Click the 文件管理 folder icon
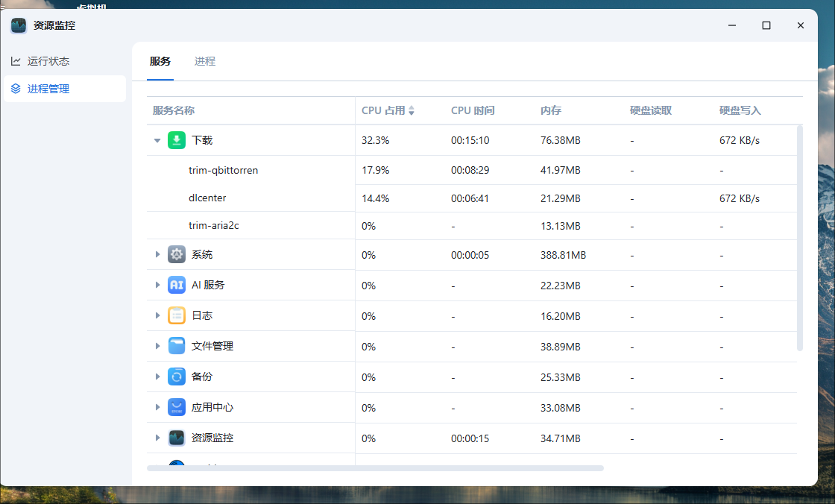Viewport: 835px width, 504px height. tap(176, 346)
